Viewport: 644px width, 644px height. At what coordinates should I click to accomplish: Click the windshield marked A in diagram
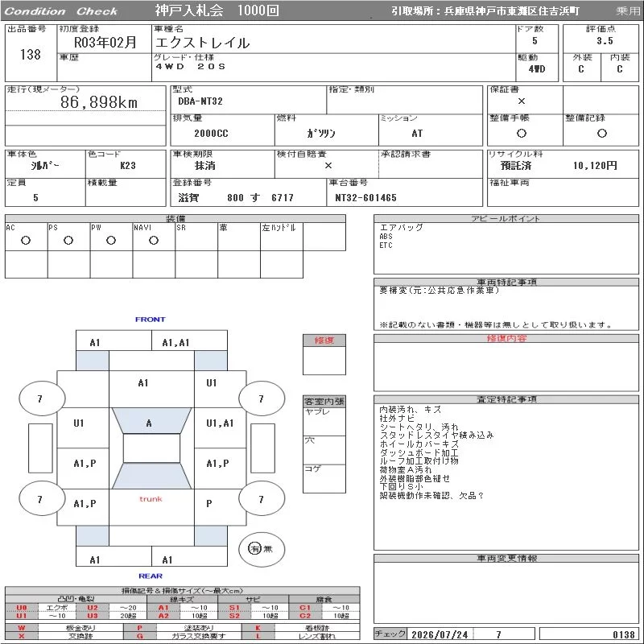(151, 420)
